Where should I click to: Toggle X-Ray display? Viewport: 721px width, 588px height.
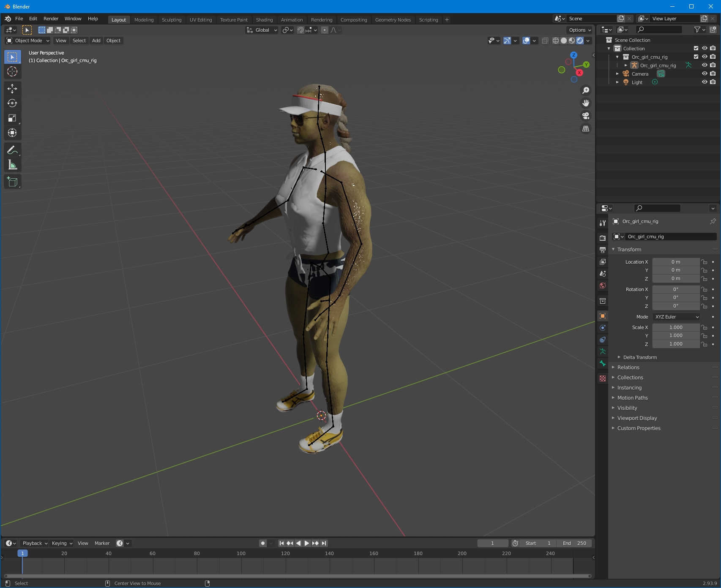coord(545,41)
